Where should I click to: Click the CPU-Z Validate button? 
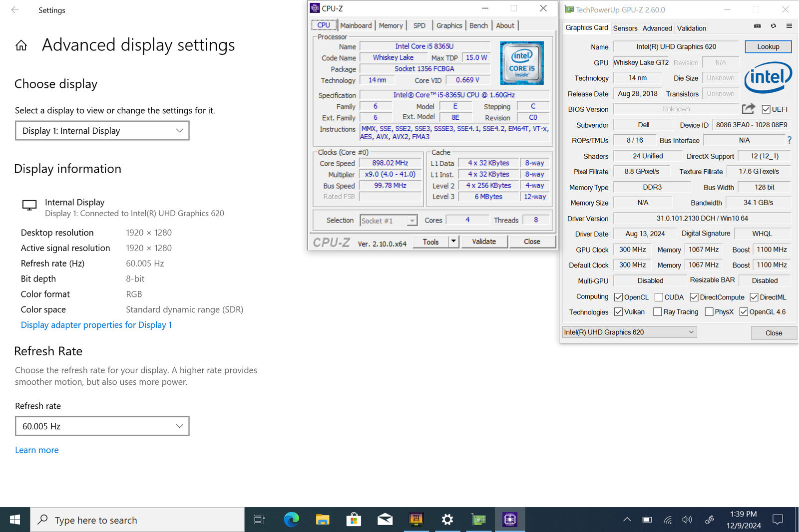(483, 242)
